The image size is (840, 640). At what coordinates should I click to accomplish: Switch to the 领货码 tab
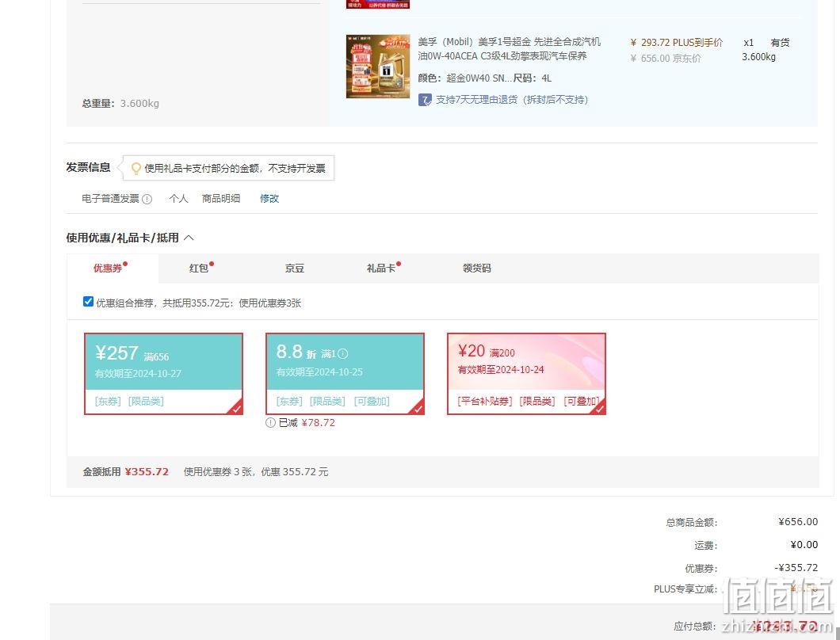click(x=477, y=268)
